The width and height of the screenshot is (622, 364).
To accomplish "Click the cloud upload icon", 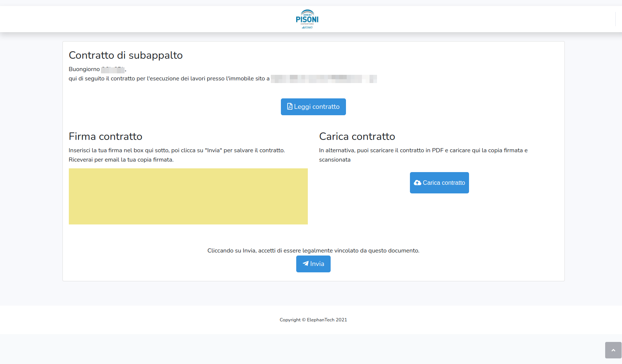I will 417,183.
